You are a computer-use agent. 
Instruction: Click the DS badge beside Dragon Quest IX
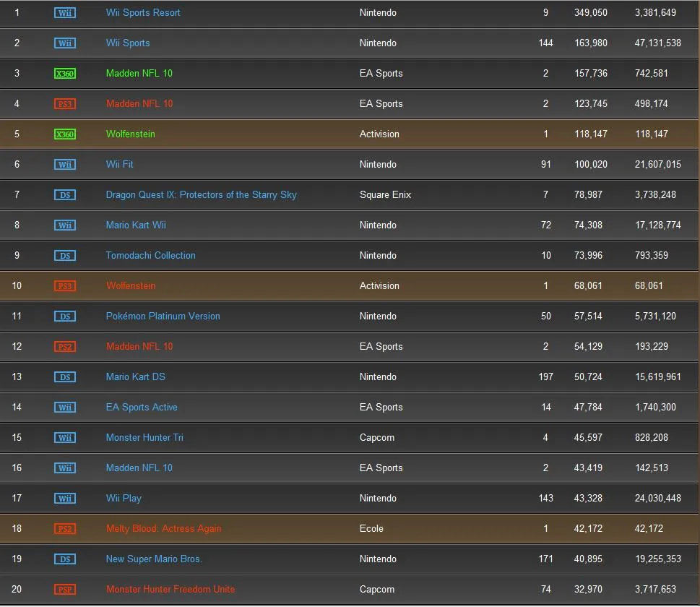65,195
